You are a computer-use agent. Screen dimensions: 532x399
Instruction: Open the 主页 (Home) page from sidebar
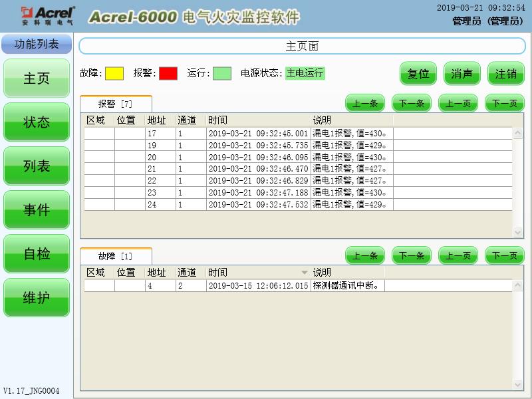click(36, 78)
